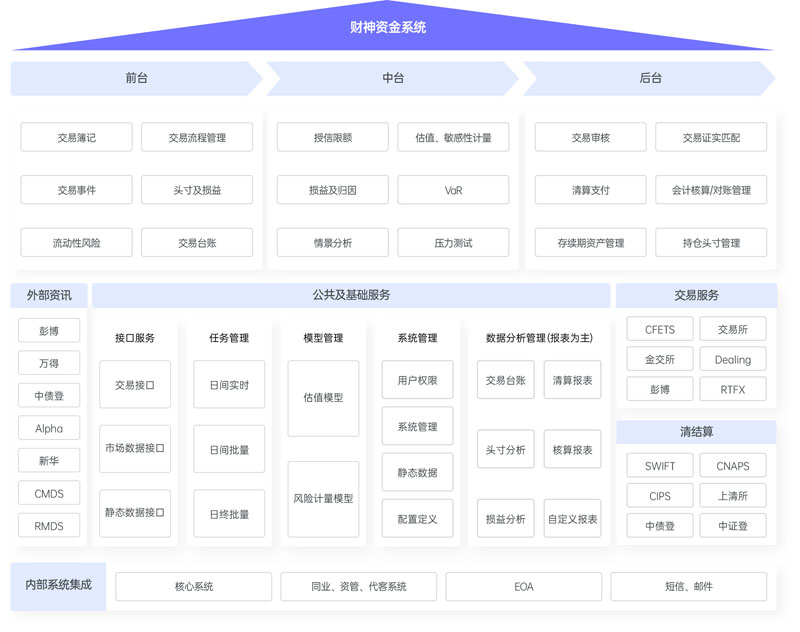Click the 用户权限 box
Viewport: 800px width, 632px height.
[x=417, y=380]
